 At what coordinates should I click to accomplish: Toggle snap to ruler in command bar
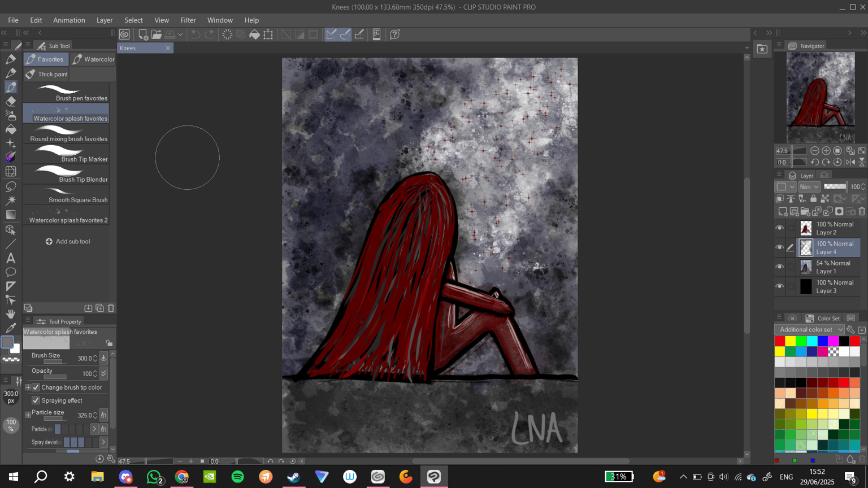(x=331, y=34)
